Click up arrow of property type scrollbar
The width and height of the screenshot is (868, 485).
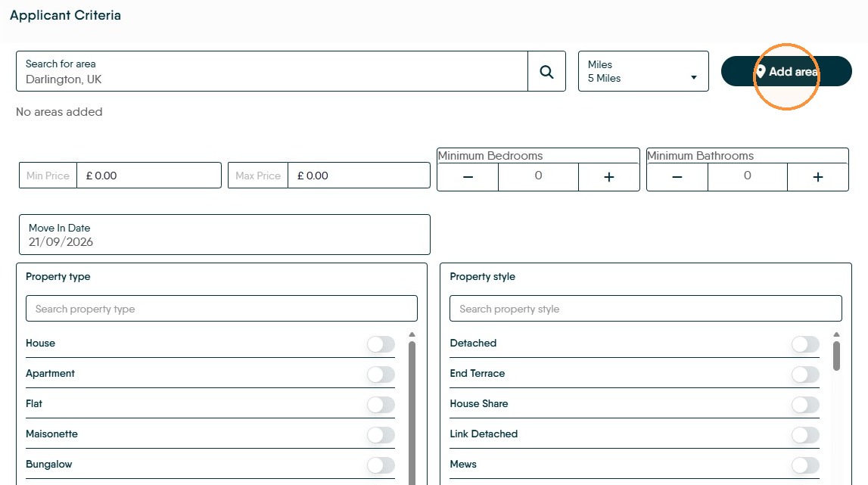[412, 334]
